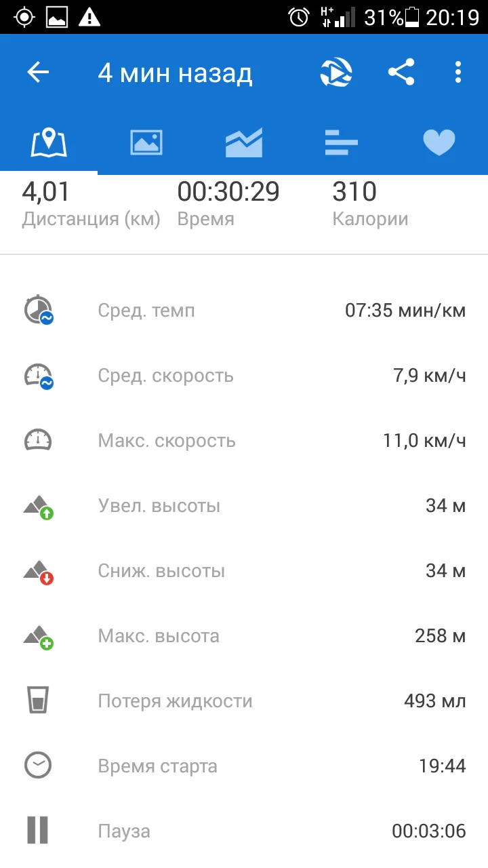Share this workout via share icon
The height and width of the screenshot is (868, 488).
pos(401,73)
